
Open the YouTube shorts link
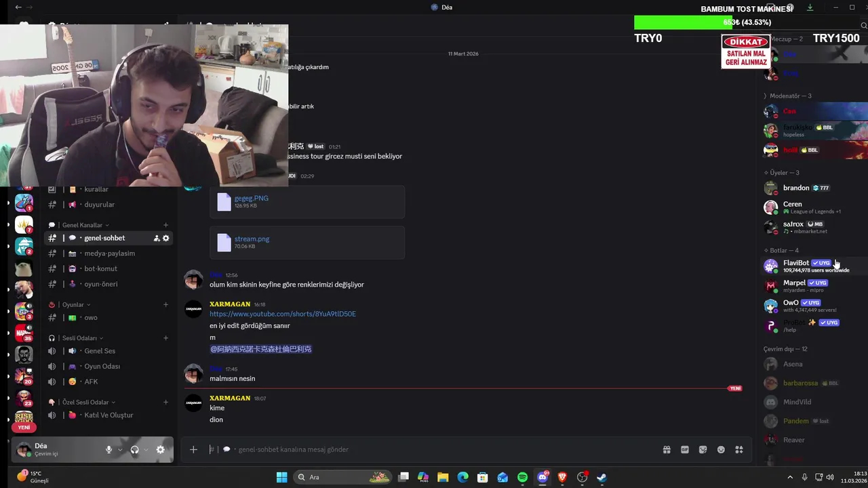283,314
